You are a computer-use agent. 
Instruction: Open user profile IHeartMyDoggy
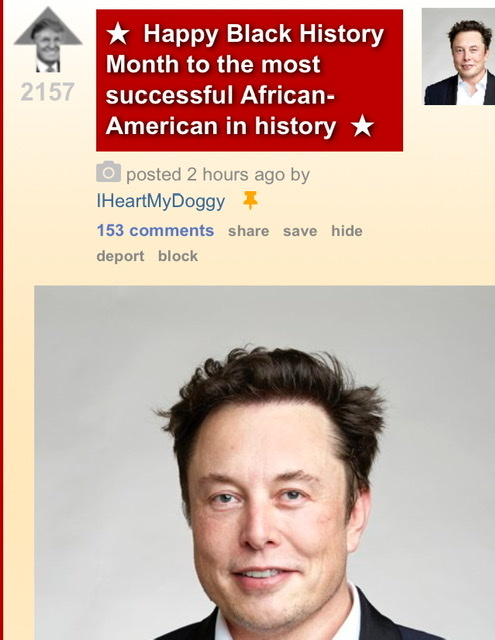(x=161, y=201)
